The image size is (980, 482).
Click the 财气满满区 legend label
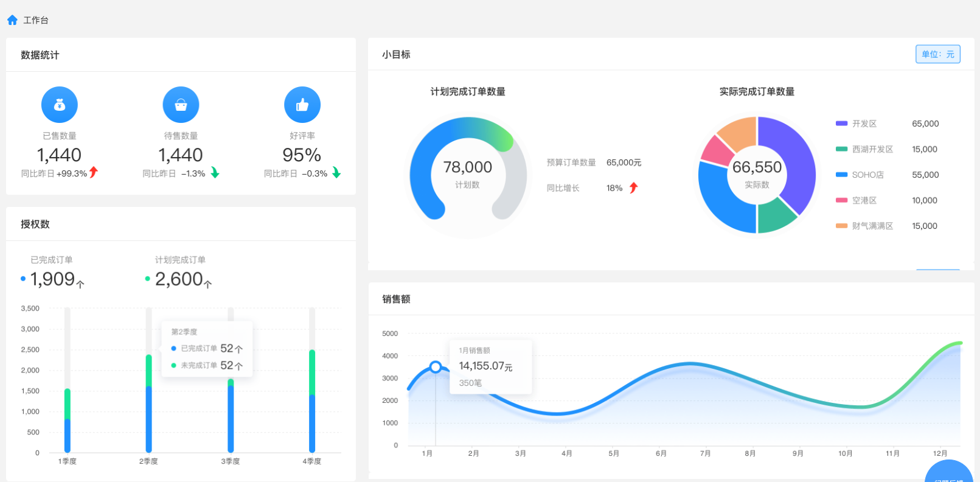coord(872,226)
